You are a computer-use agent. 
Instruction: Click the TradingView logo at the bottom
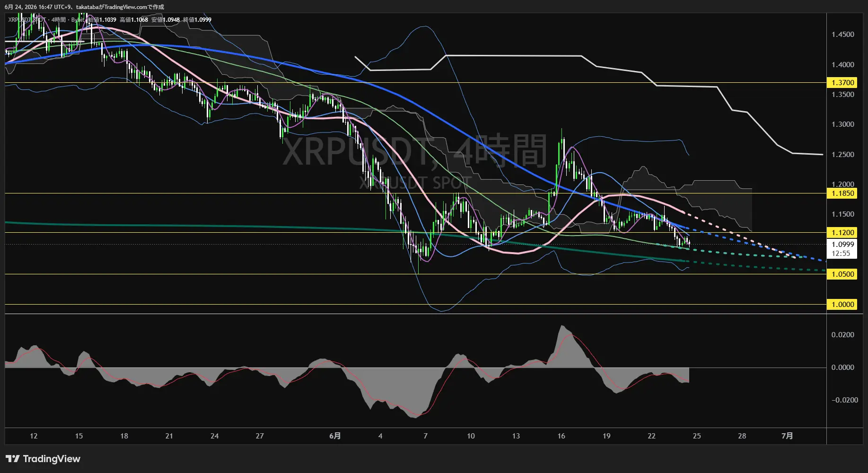[x=43, y=459]
